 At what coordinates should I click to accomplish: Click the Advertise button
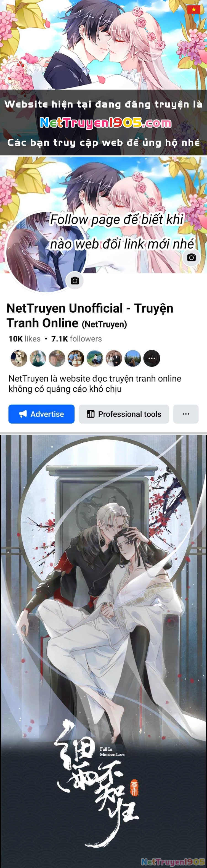(41, 414)
